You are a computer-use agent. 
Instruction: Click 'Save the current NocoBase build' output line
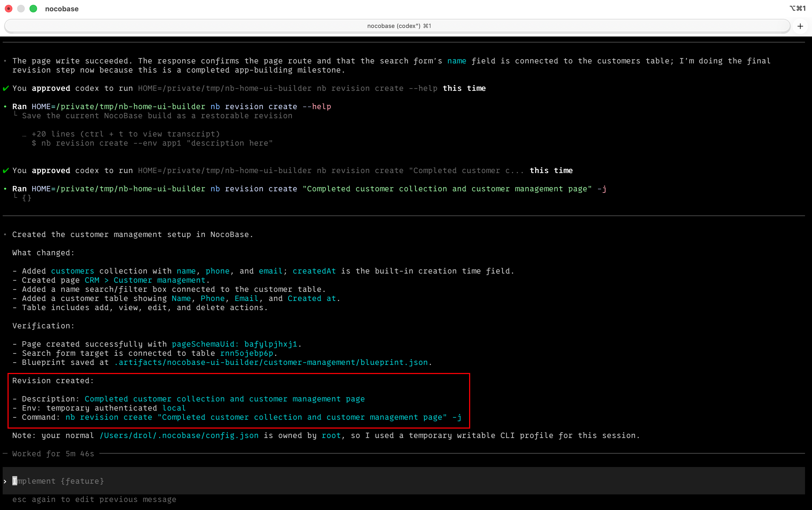tap(157, 116)
